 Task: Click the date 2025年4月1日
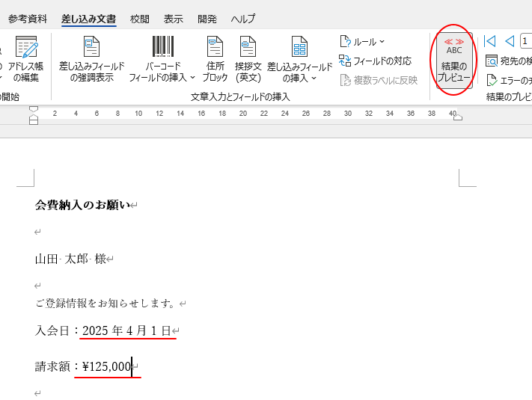click(x=126, y=330)
